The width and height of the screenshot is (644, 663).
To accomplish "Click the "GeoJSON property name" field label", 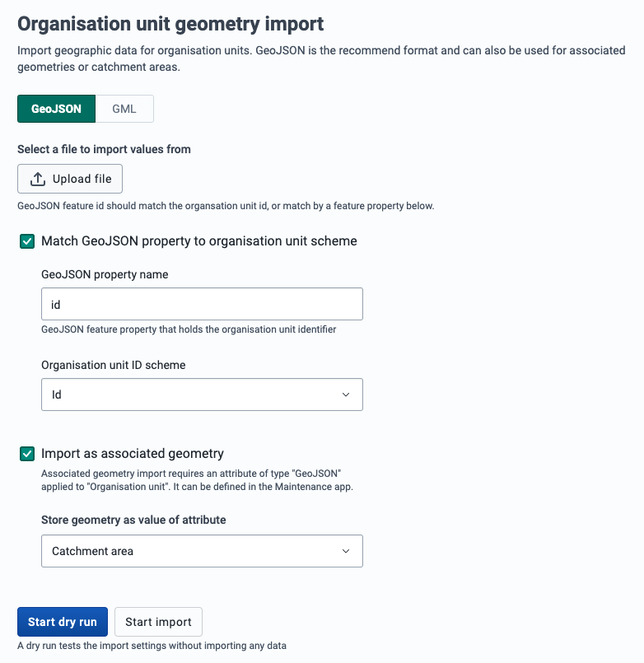I will pyautogui.click(x=105, y=274).
